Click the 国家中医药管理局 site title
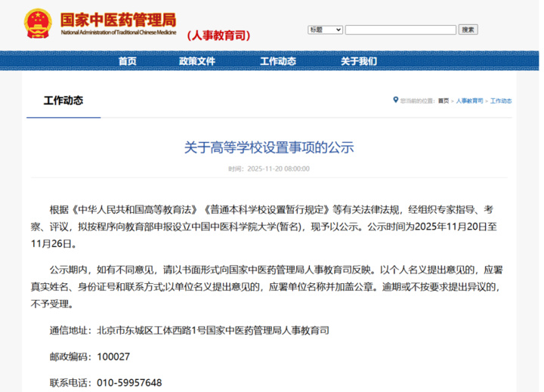544x392 pixels. click(118, 20)
